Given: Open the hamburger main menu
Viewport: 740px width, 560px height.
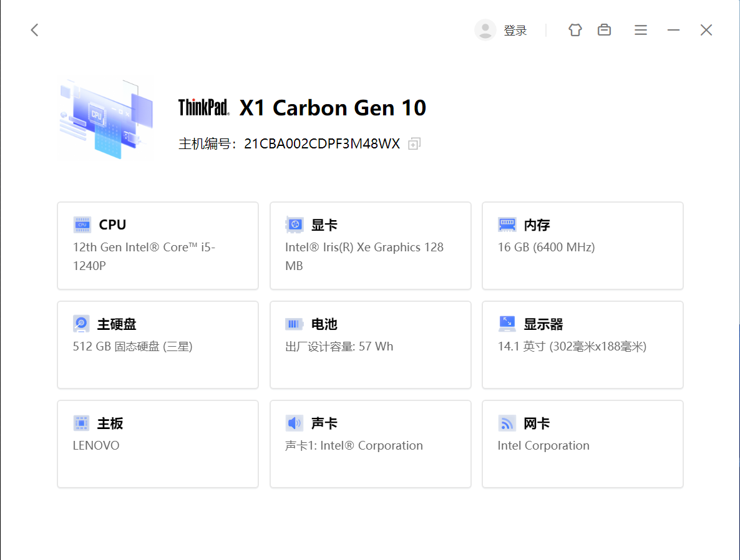Looking at the screenshot, I should (640, 30).
